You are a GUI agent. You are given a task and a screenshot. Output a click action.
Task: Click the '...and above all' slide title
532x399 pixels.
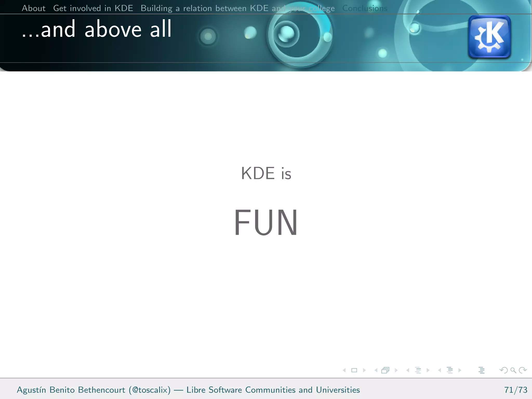click(x=96, y=29)
